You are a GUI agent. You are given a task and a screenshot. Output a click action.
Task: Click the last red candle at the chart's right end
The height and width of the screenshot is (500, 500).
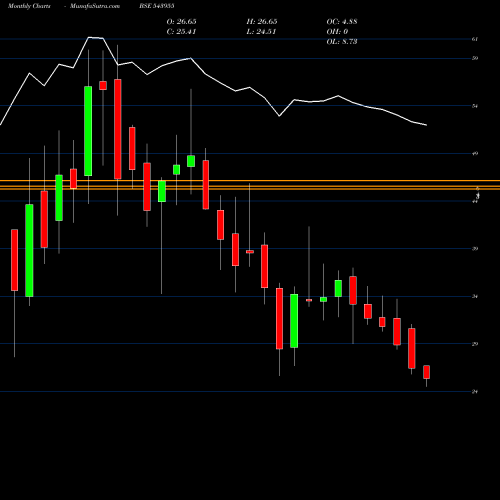click(426, 372)
